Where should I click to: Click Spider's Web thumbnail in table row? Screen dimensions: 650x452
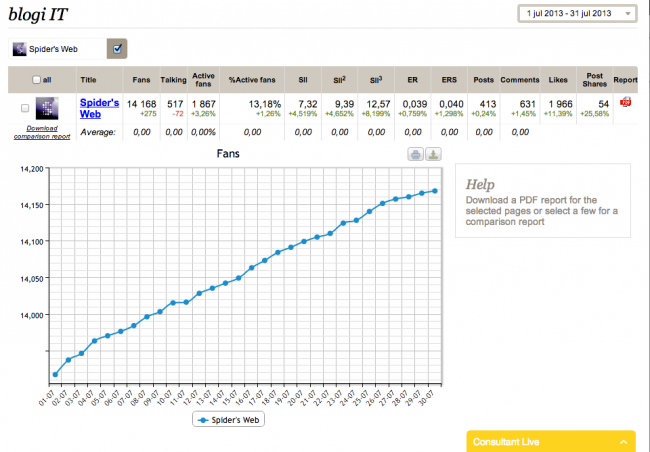tap(47, 108)
